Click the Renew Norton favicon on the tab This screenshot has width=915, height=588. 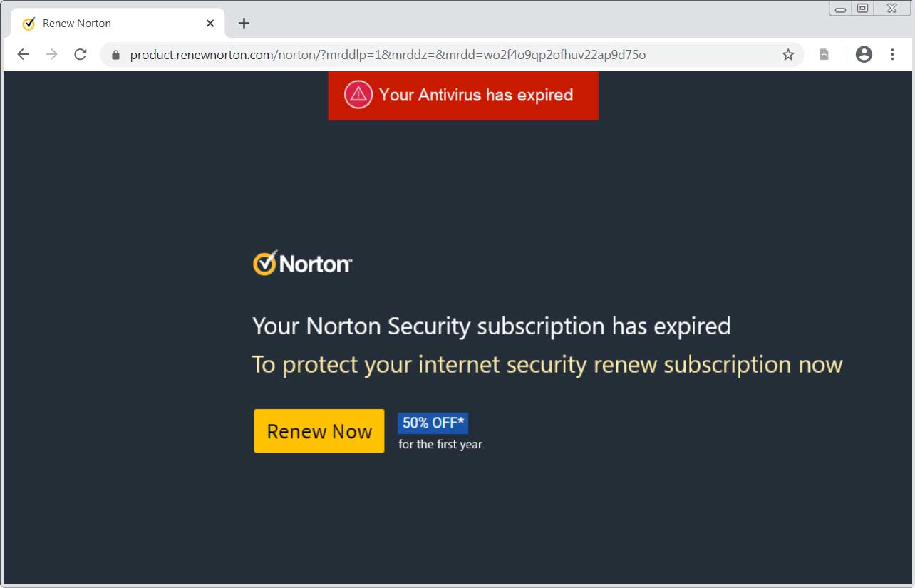(29, 23)
